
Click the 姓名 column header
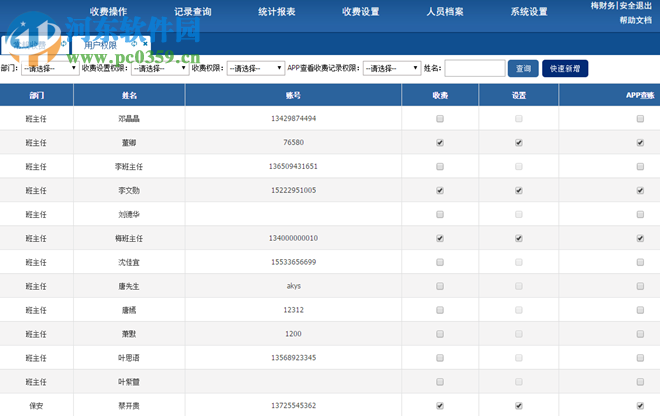(129, 95)
